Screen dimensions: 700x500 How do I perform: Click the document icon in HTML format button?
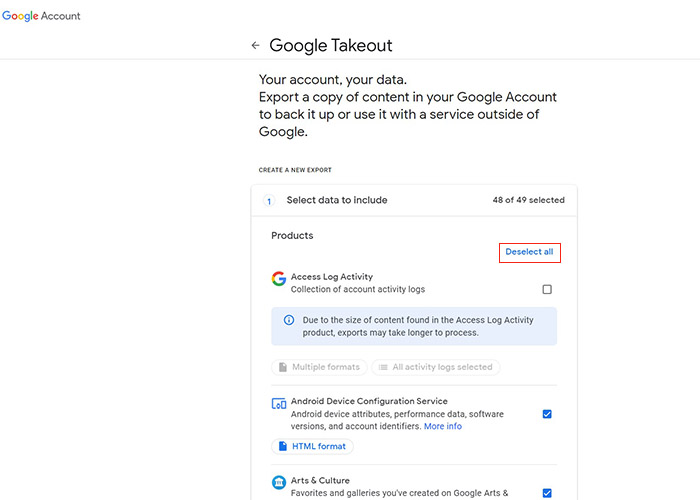click(x=283, y=446)
